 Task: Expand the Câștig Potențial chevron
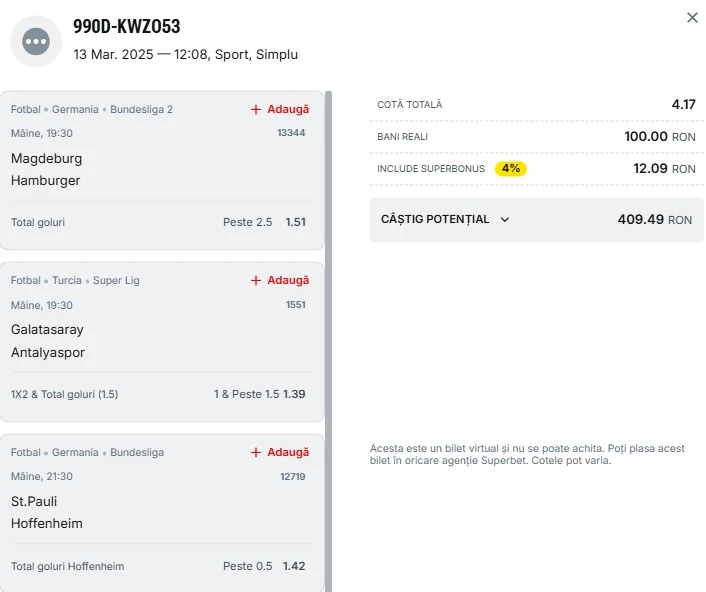pyautogui.click(x=505, y=220)
